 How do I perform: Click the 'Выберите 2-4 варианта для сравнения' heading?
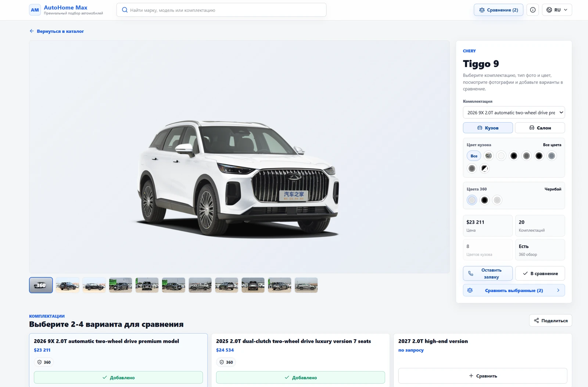106,324
